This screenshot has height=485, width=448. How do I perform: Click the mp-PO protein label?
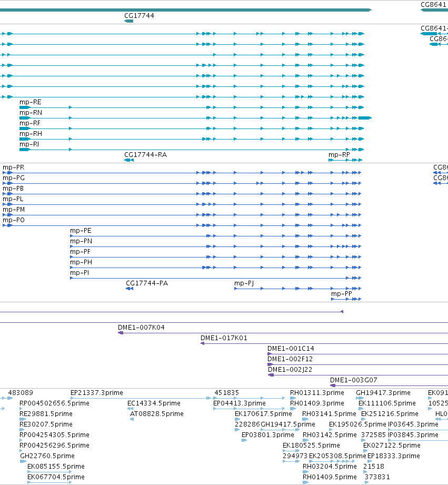[14, 220]
